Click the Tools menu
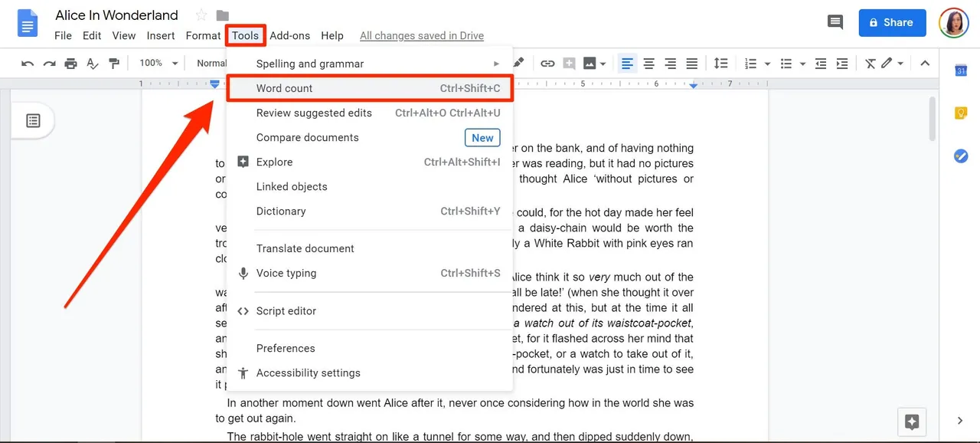The width and height of the screenshot is (980, 443). click(246, 35)
